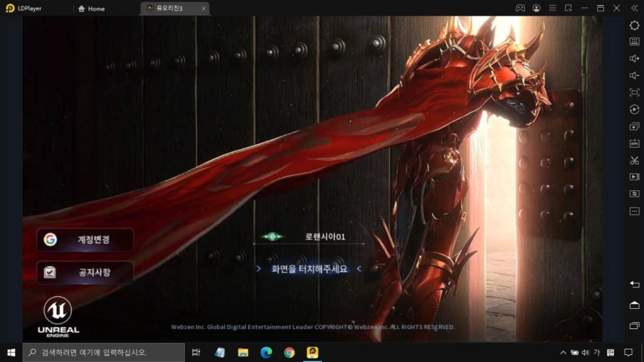Open Task View on the taskbar
The height and width of the screenshot is (362, 644).
tap(196, 353)
